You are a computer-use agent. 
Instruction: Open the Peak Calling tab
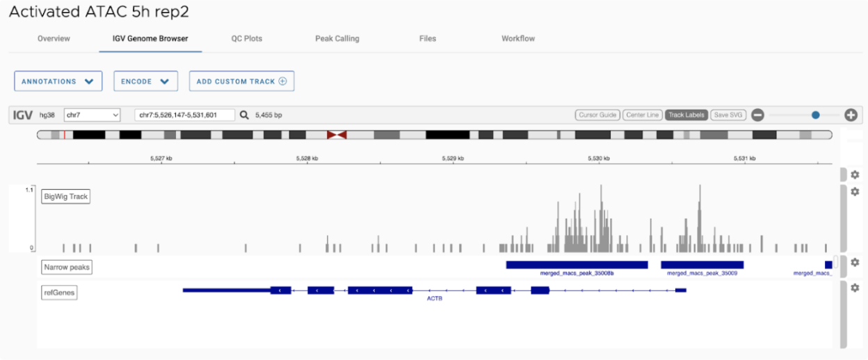point(337,39)
